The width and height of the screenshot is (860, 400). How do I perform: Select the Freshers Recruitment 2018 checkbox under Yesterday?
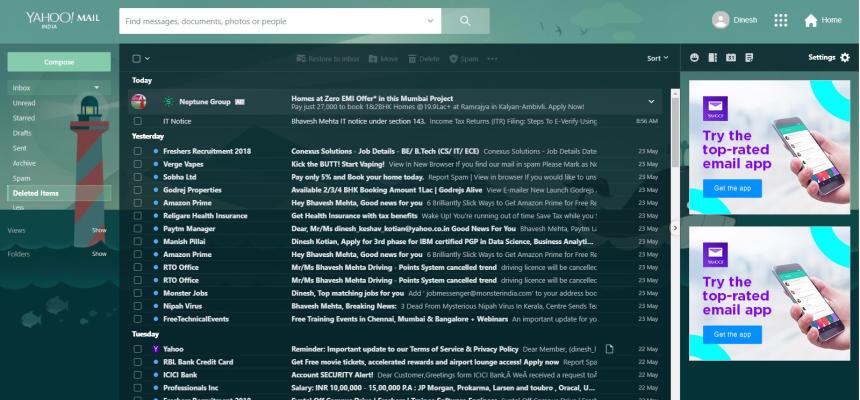[x=138, y=151]
